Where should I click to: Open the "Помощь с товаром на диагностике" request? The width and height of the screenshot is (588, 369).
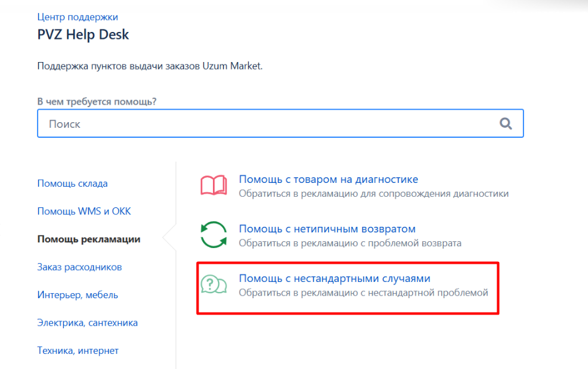328,179
